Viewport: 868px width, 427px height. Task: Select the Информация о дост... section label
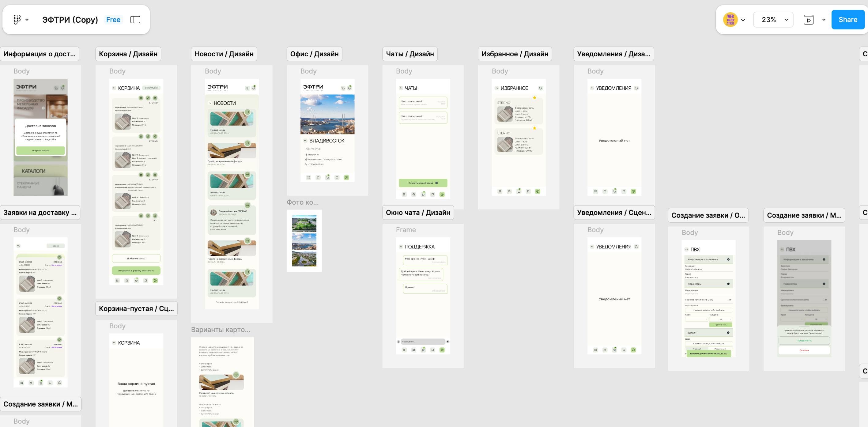point(40,54)
